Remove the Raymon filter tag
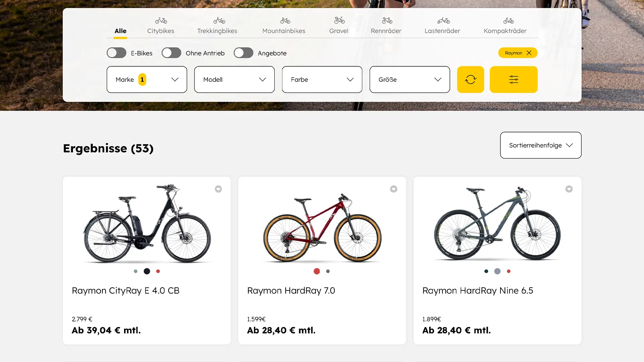Screen dimensions: 644x362 [529, 53]
